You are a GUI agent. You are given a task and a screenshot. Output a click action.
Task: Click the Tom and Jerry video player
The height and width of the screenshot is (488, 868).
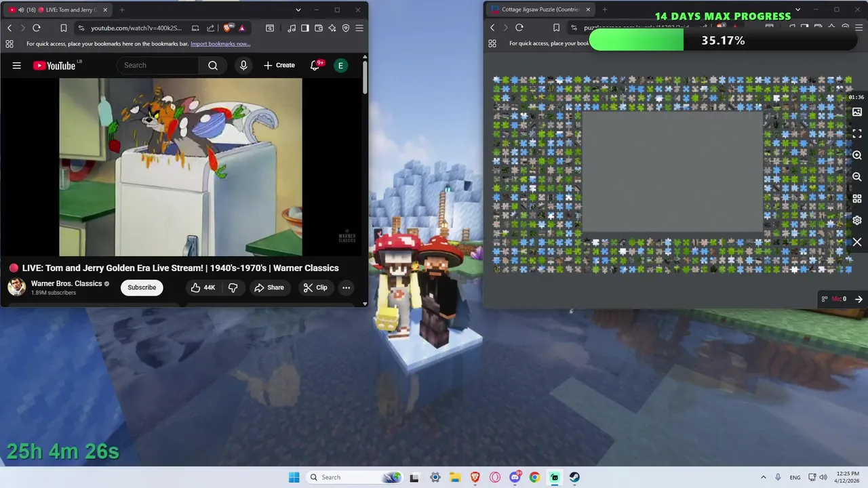[181, 167]
